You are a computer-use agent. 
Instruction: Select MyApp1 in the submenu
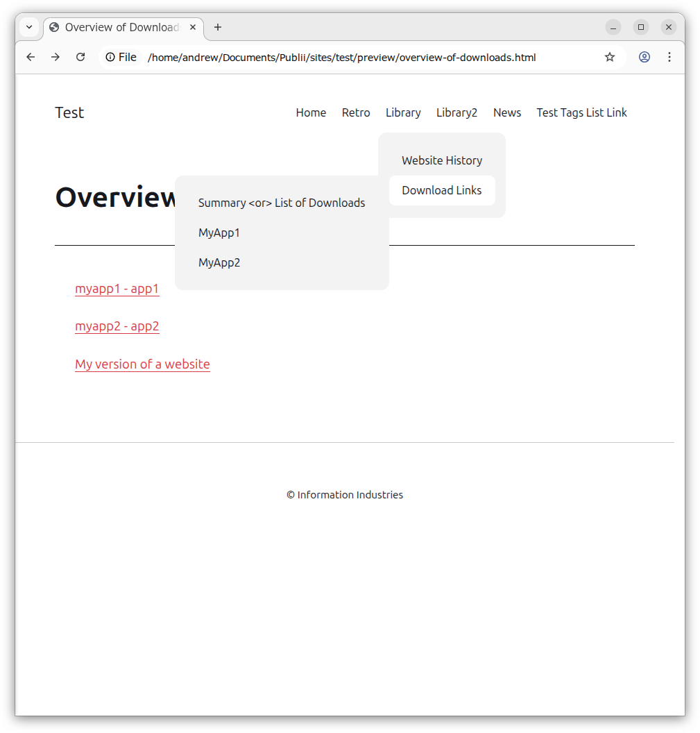[x=219, y=233]
